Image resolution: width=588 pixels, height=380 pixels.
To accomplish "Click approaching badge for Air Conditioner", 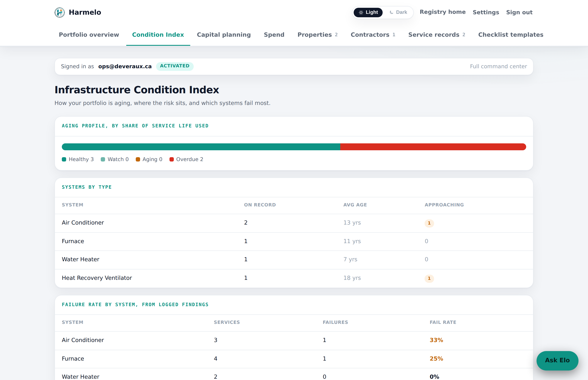I will click(x=429, y=223).
